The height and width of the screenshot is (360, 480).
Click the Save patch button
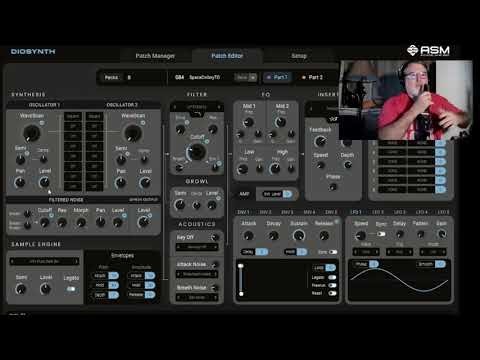pos(246,77)
